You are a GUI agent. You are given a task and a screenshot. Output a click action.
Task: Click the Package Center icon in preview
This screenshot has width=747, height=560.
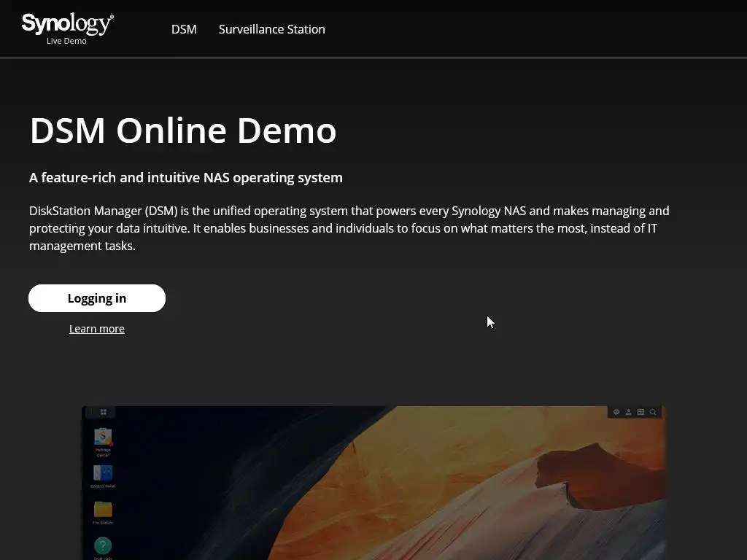point(103,436)
